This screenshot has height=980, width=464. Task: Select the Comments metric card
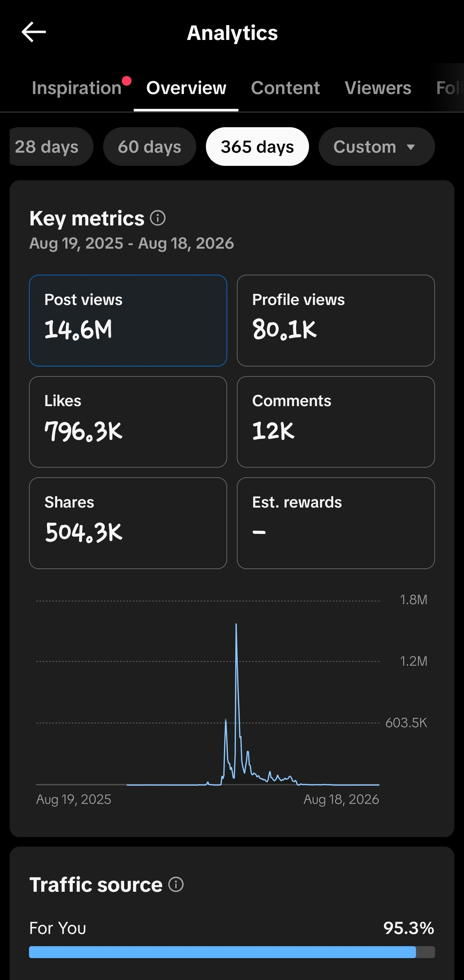(336, 422)
